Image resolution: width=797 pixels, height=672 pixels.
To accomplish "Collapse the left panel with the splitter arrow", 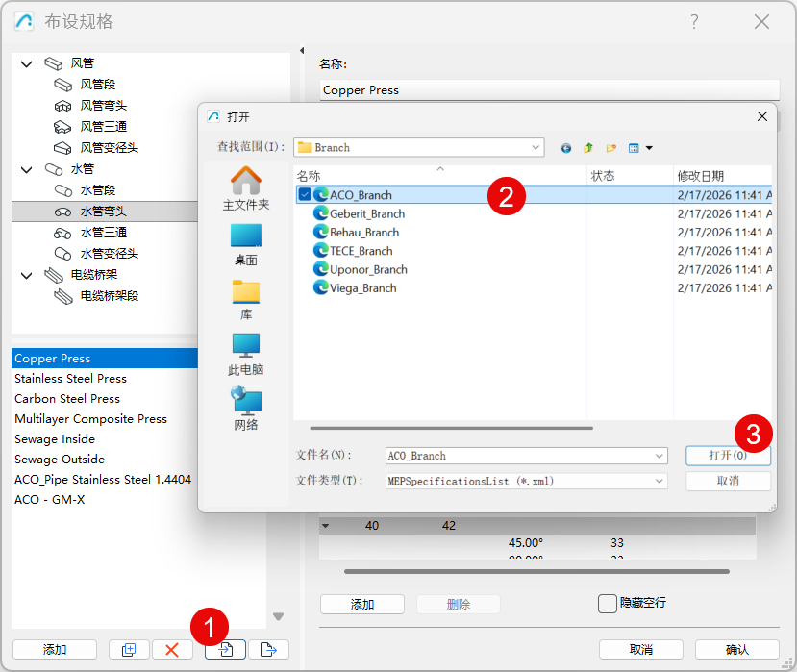I will tap(302, 50).
